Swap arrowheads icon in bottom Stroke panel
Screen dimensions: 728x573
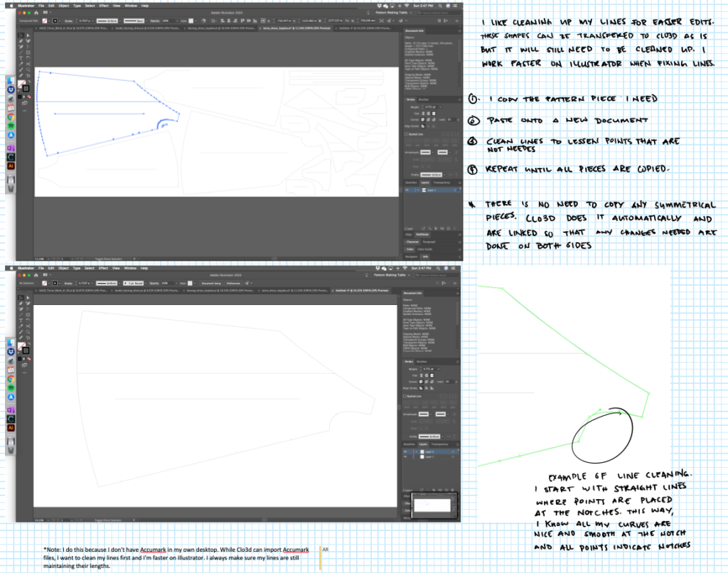454,414
